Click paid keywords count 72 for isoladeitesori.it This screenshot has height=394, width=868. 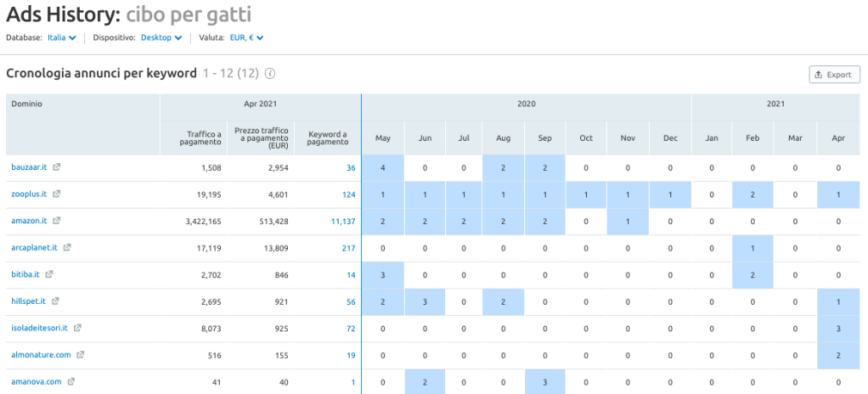[x=351, y=328]
